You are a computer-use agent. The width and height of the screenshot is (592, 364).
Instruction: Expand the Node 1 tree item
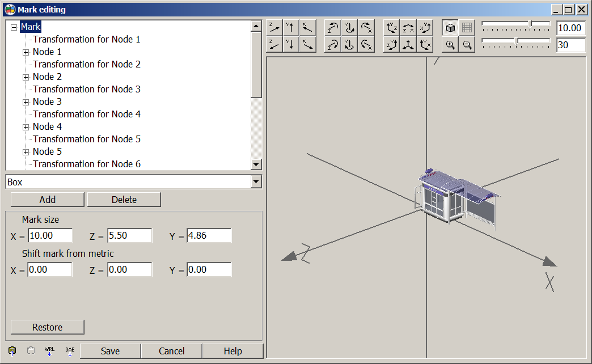(x=26, y=52)
